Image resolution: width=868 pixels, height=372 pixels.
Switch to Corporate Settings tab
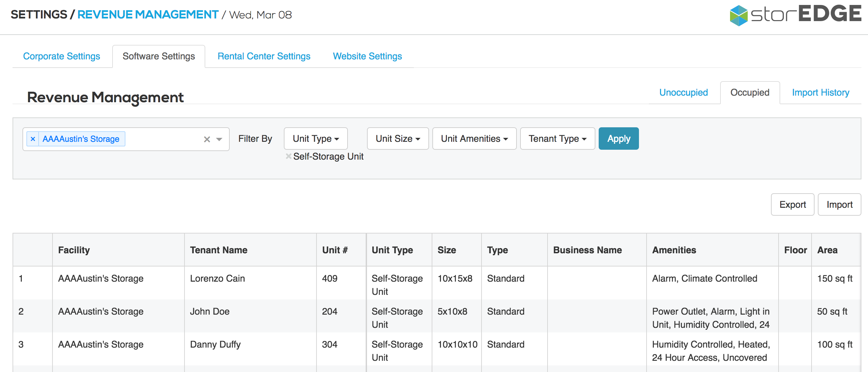62,56
